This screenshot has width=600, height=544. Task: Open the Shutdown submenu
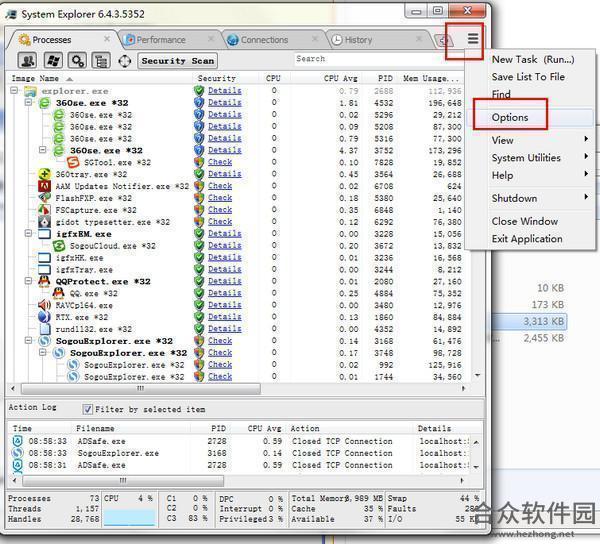click(x=530, y=198)
